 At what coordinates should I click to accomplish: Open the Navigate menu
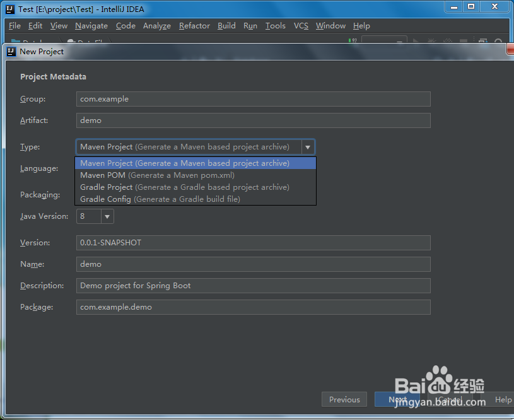[x=91, y=26]
